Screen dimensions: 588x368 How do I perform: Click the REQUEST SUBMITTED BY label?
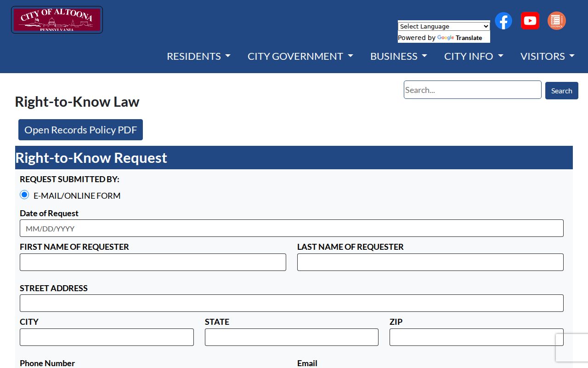tap(69, 179)
